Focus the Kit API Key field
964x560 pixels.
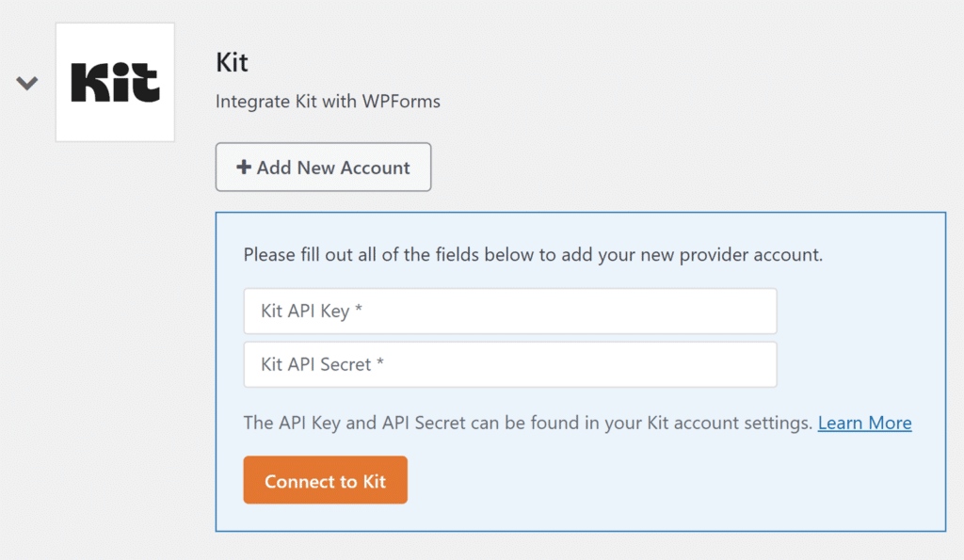[509, 311]
